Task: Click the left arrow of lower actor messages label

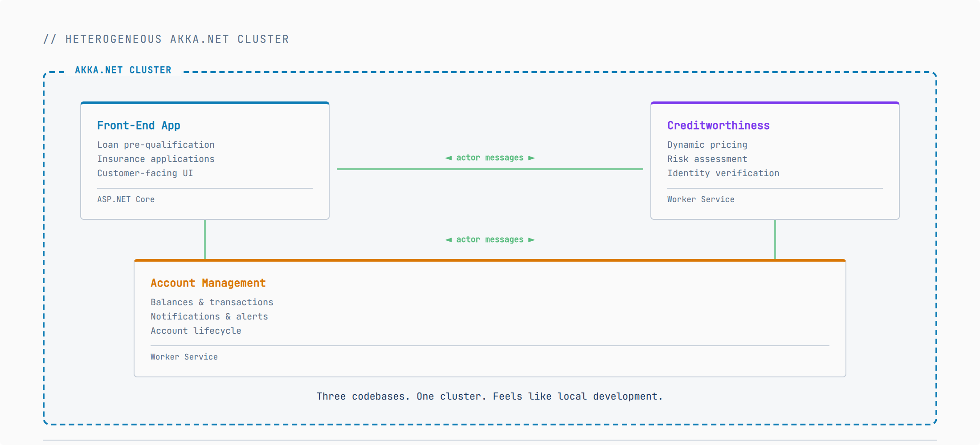Action: [x=449, y=240]
